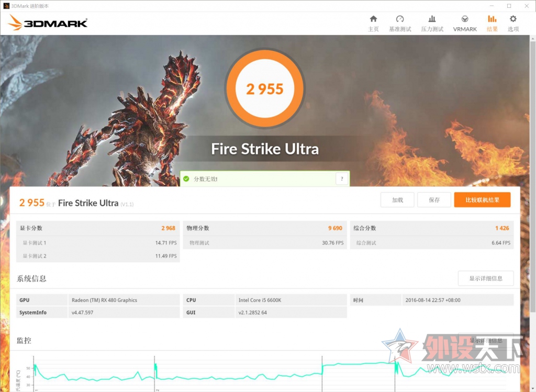Click the question mark help button
The image size is (536, 392).
[x=342, y=179]
